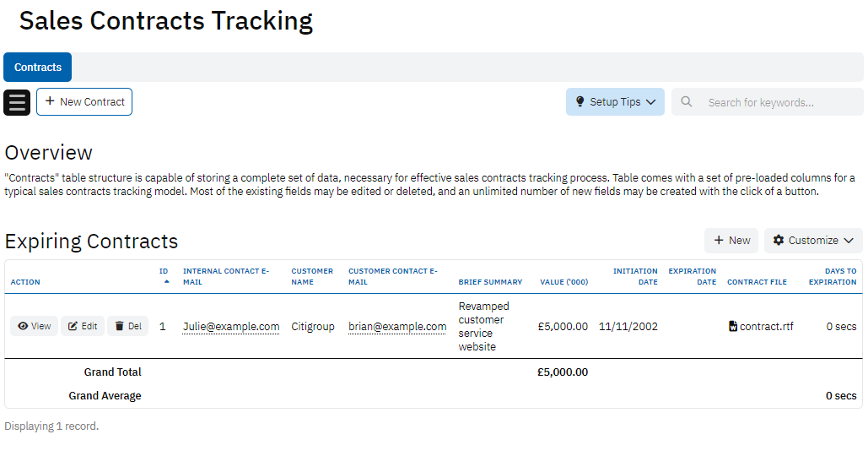Image resolution: width=868 pixels, height=456 pixels.
Task: Expand the Setup Tips dropdown
Action: tap(650, 102)
